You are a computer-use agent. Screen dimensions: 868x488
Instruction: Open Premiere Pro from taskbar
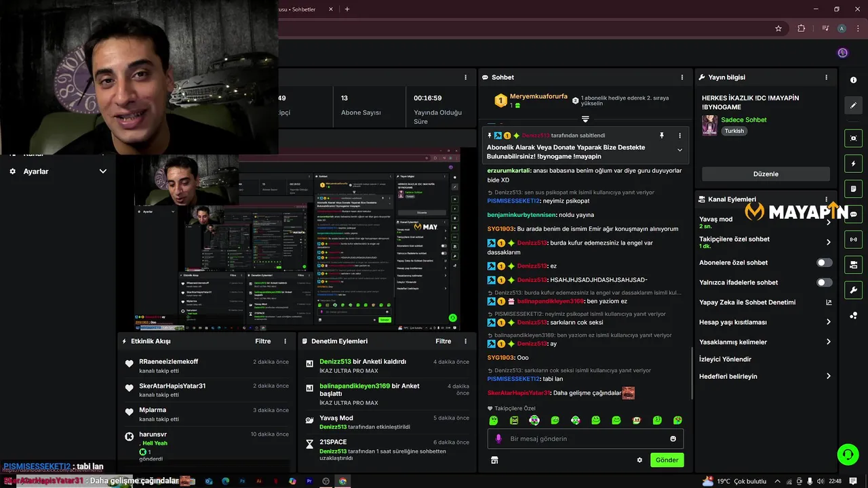tap(309, 481)
